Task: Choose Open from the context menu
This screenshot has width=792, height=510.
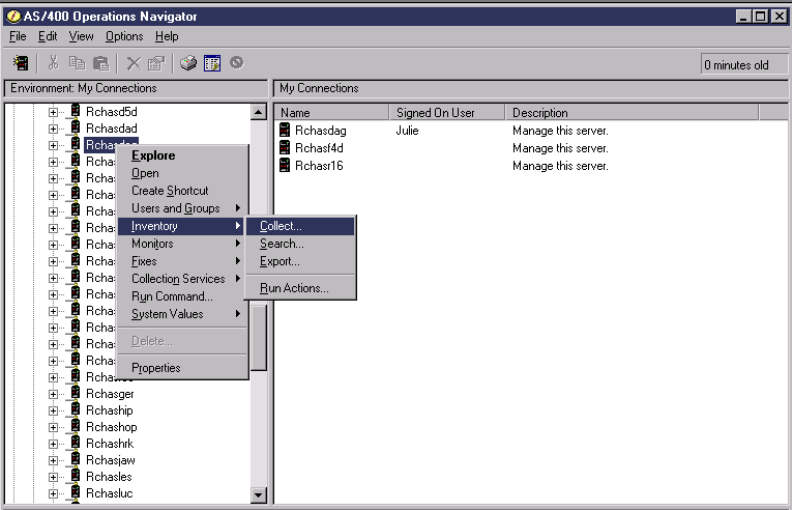Action: (182, 173)
